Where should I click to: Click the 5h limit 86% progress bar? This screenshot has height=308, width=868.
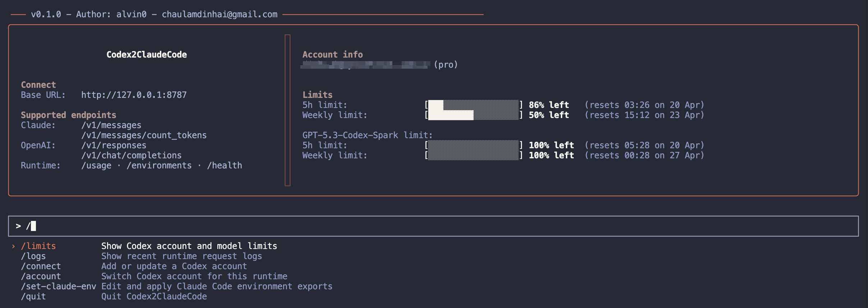473,105
